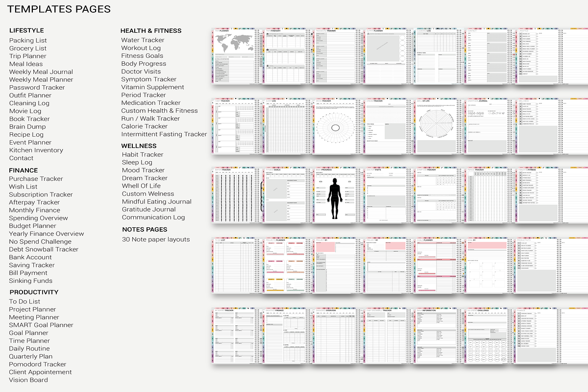Select 'Workout Log' in Health & Fitness list
The width and height of the screenshot is (588, 392).
pos(141,48)
